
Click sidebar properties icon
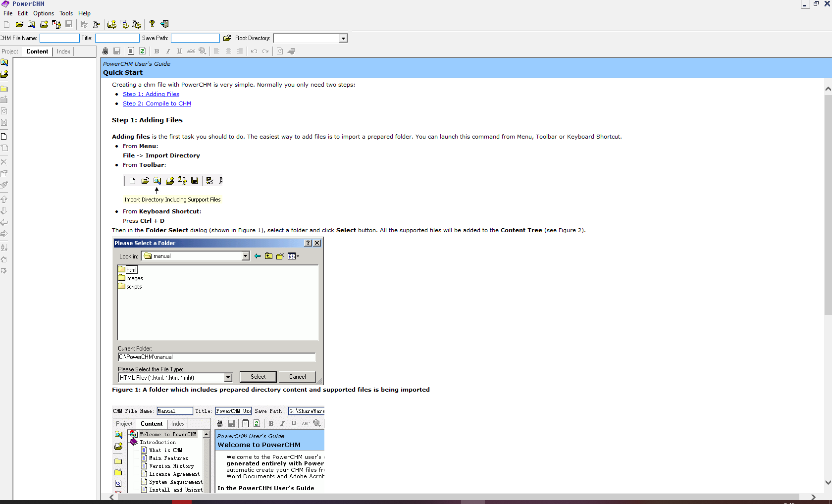[x=4, y=173]
